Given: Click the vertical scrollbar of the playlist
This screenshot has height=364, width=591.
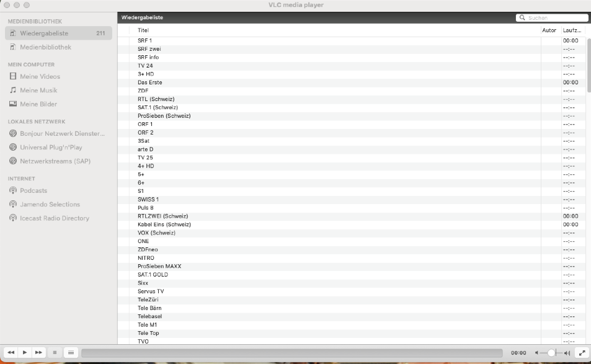Looking at the screenshot, I should pos(589,65).
